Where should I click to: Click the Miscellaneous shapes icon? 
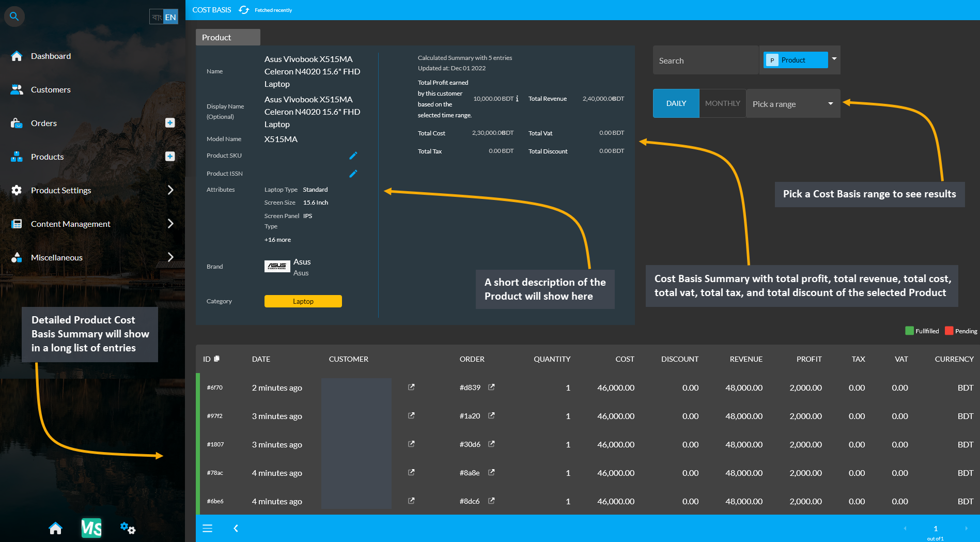tap(17, 257)
